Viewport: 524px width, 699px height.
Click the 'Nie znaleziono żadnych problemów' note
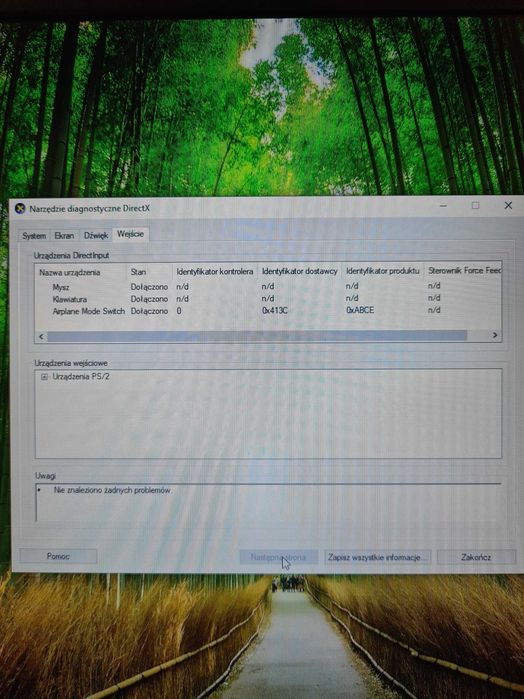pos(112,490)
